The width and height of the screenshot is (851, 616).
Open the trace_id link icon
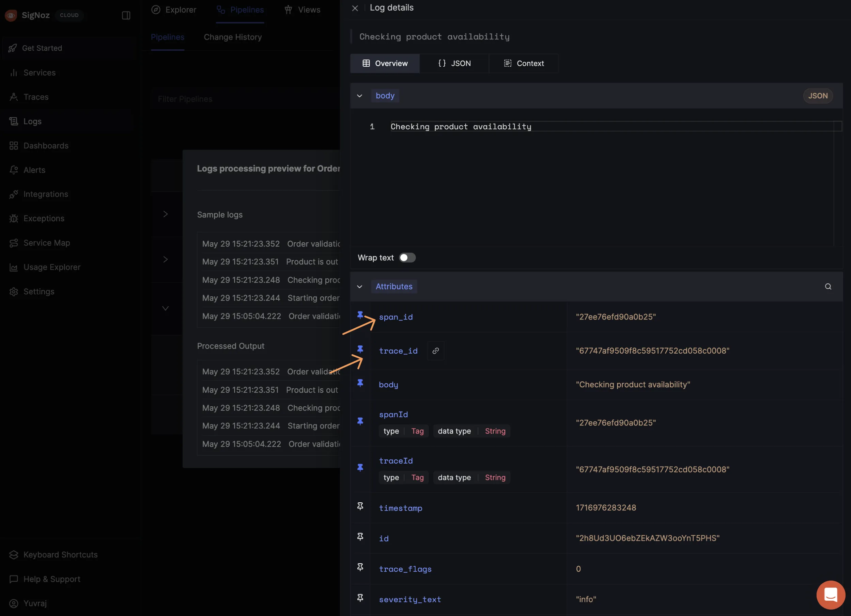(x=435, y=351)
